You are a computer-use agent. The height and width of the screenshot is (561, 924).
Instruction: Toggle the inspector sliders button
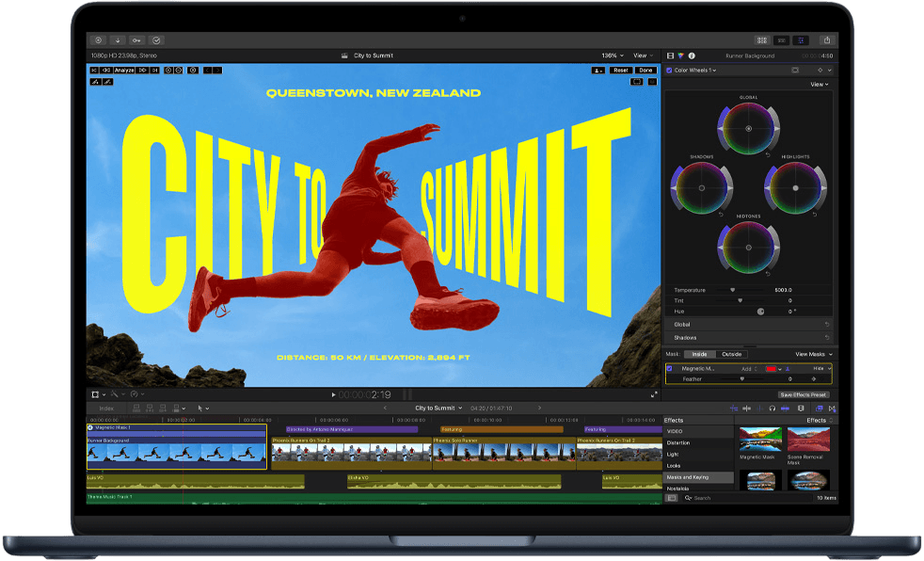[x=801, y=40]
